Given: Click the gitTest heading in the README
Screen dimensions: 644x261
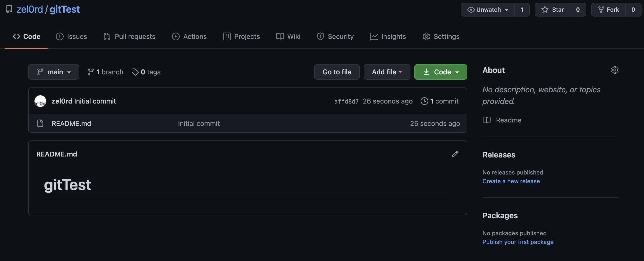Looking at the screenshot, I should pyautogui.click(x=68, y=185).
